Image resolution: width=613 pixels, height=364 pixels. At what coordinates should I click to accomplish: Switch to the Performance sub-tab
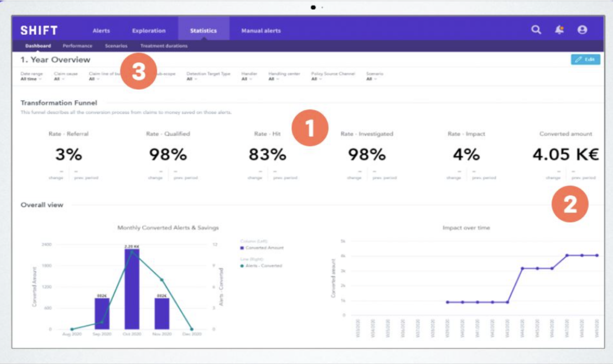(x=77, y=46)
